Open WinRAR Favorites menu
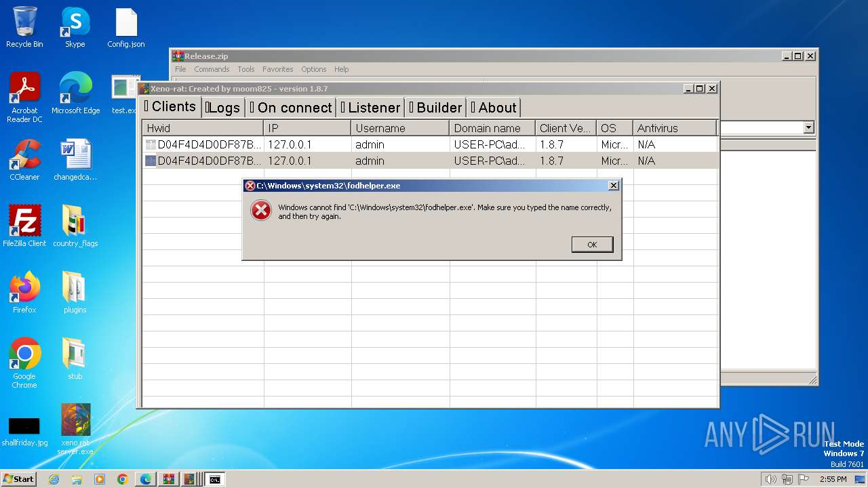 click(x=278, y=69)
